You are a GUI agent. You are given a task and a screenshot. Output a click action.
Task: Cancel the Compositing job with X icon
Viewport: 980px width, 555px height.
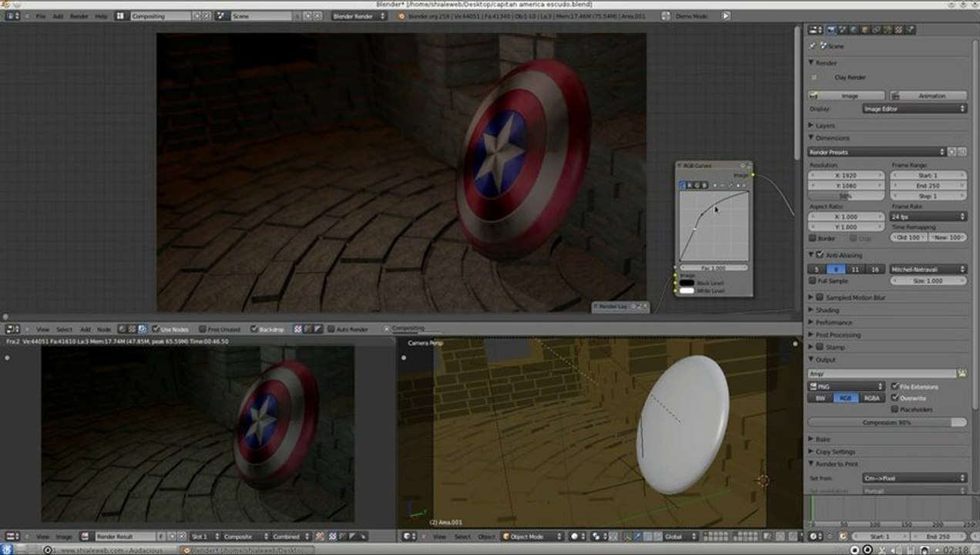[387, 328]
